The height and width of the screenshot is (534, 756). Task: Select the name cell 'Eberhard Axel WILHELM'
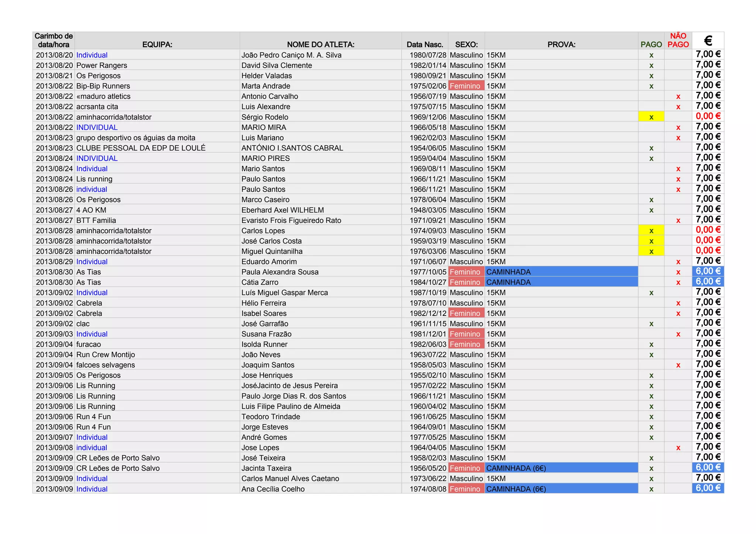[282, 210]
